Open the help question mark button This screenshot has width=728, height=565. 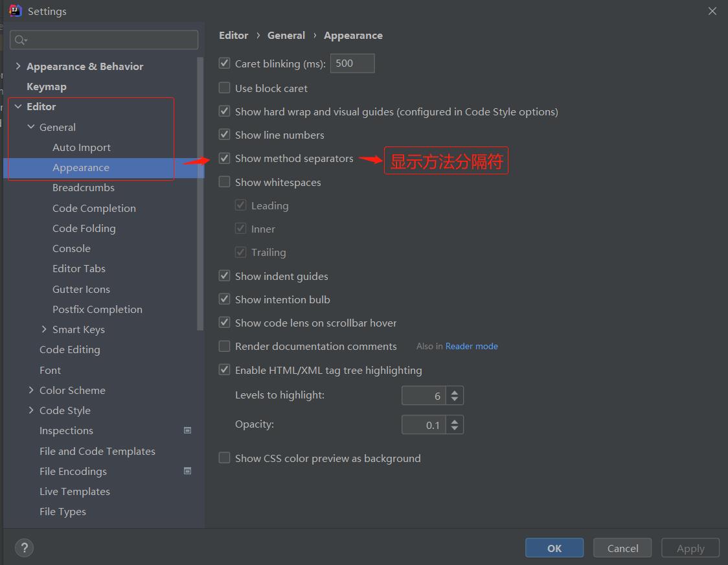click(x=25, y=548)
